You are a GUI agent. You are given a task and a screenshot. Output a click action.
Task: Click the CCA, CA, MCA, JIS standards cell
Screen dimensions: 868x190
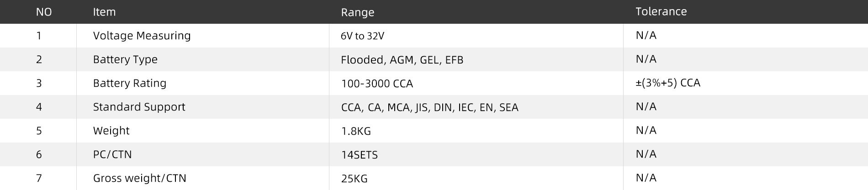pyautogui.click(x=429, y=107)
